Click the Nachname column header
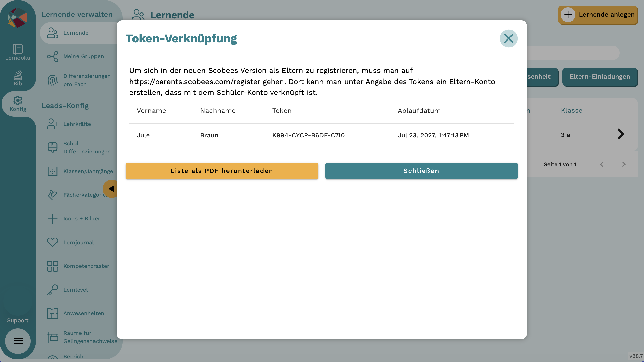The height and width of the screenshot is (362, 644). pos(218,111)
